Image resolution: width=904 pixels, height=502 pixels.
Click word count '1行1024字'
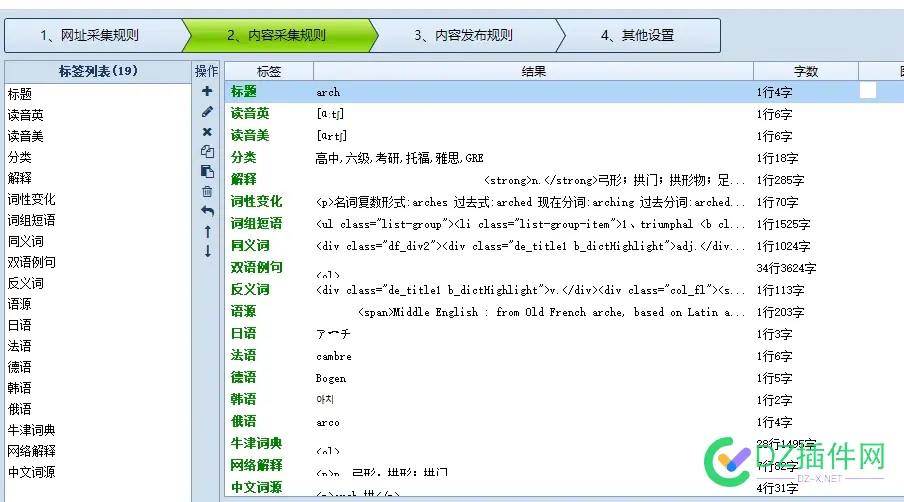tap(783, 246)
